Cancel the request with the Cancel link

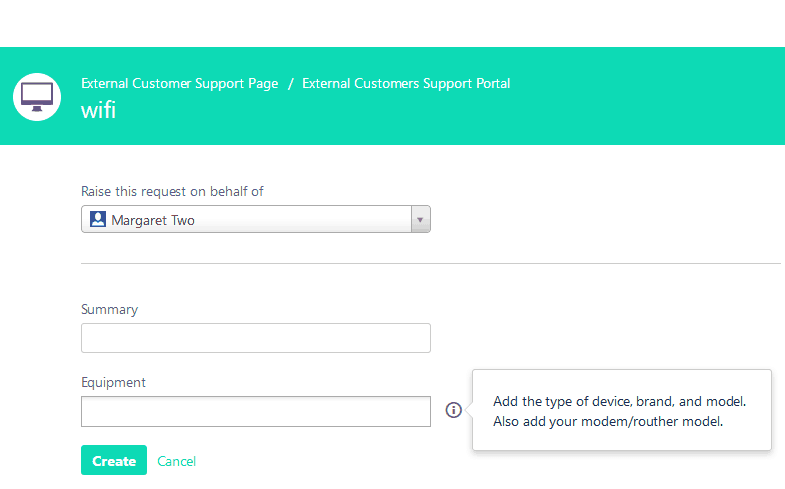click(176, 461)
